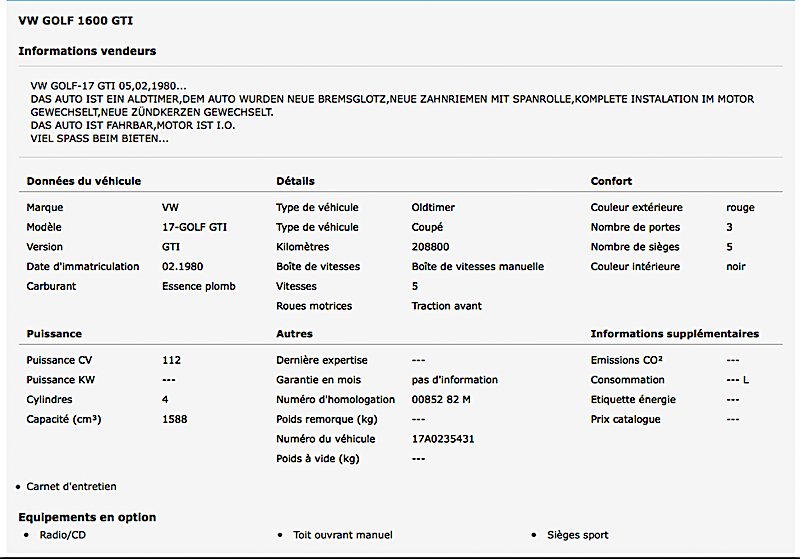
Task: Click the 'Toit ouvrant manuel' option item
Action: click(x=343, y=535)
